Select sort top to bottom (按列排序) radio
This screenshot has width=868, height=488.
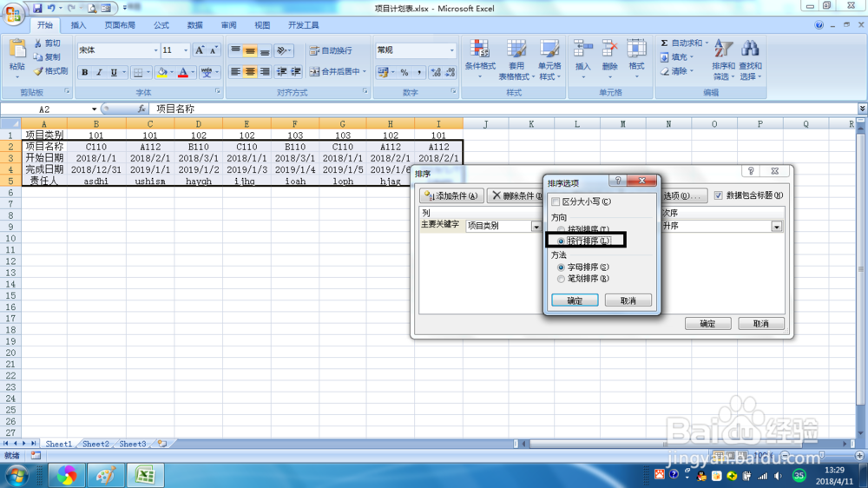[x=561, y=229]
